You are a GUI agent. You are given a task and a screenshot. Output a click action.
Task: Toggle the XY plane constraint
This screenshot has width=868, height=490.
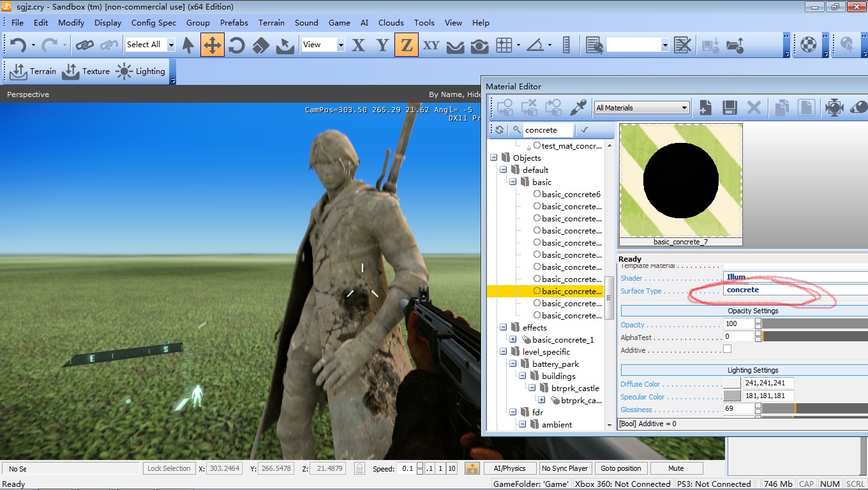tap(431, 45)
